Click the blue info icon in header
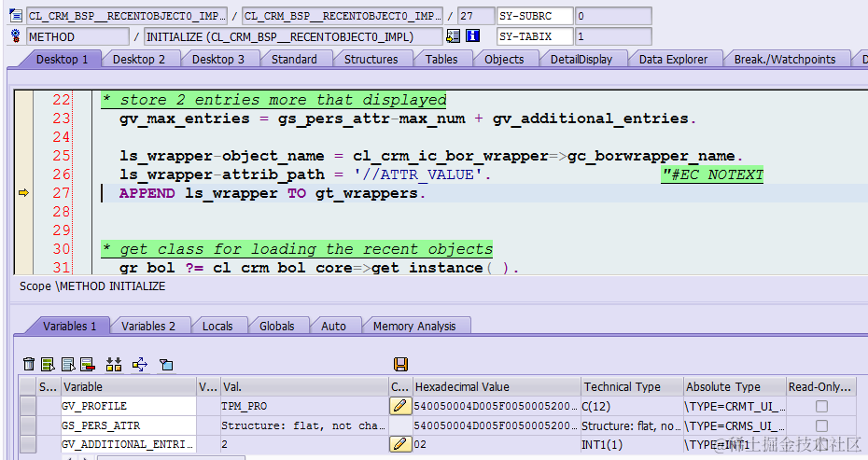This screenshot has width=868, height=460. pos(473,36)
